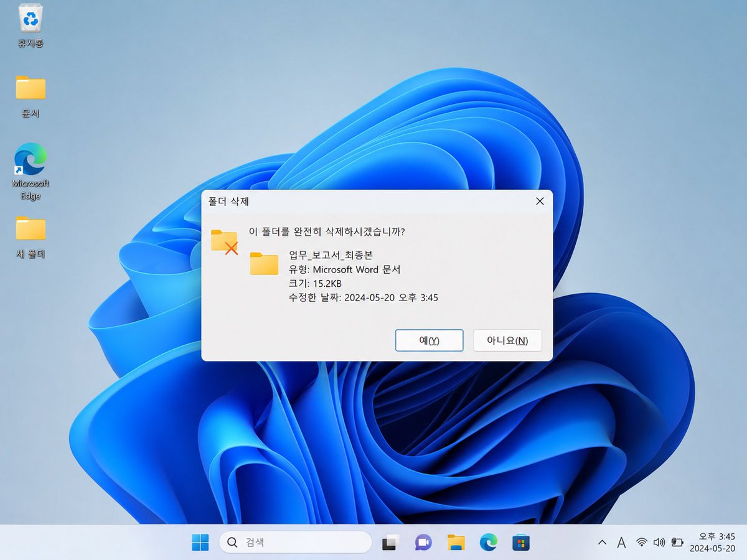Viewport: 747px width, 560px height.
Task: Open Edge browser from taskbar
Action: [x=489, y=543]
